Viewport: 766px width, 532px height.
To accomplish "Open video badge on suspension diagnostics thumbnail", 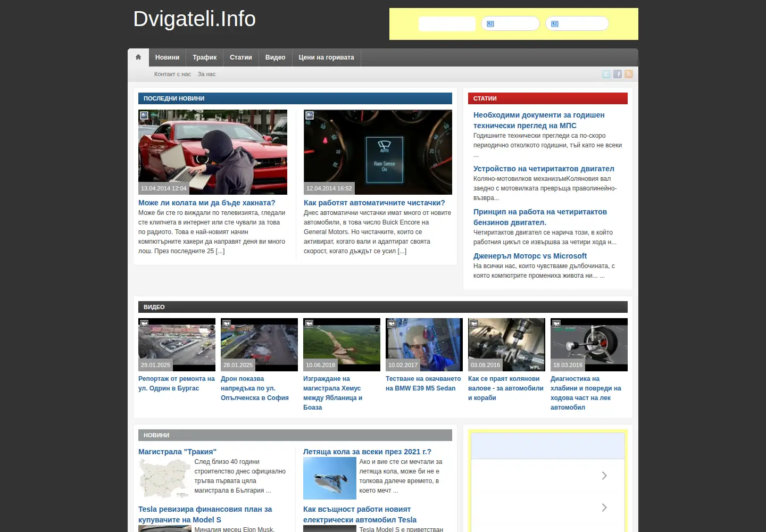I will (x=556, y=323).
